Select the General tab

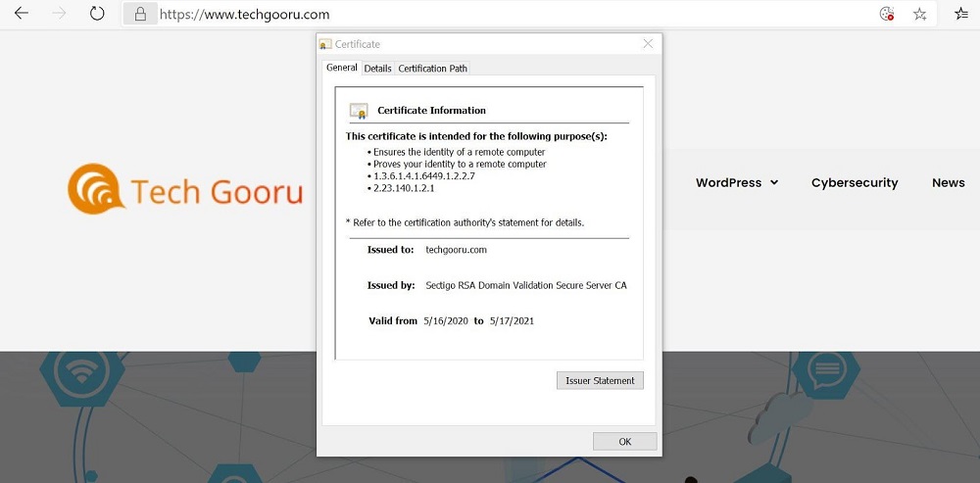[x=342, y=68]
